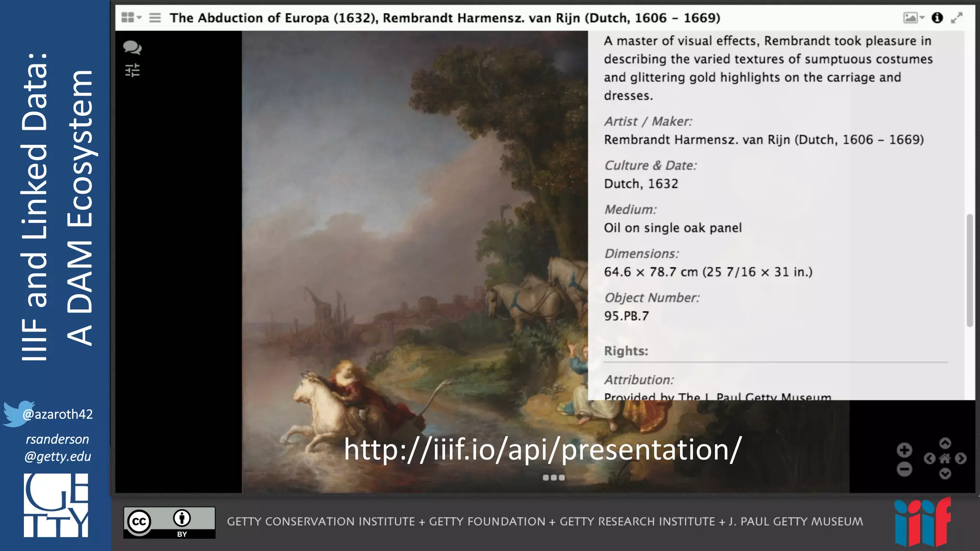Click the Creative Commons BY license badge
This screenshot has height=551, width=980.
tap(169, 523)
